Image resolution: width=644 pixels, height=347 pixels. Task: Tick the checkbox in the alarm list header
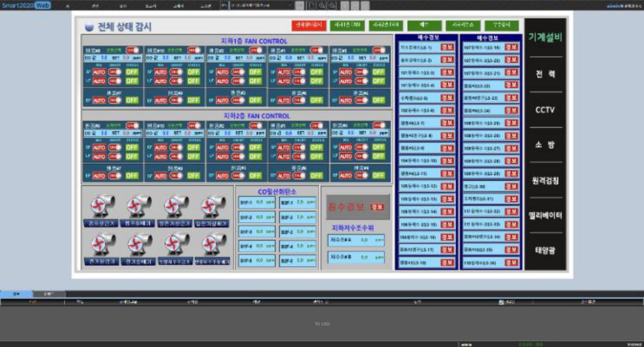501,302
